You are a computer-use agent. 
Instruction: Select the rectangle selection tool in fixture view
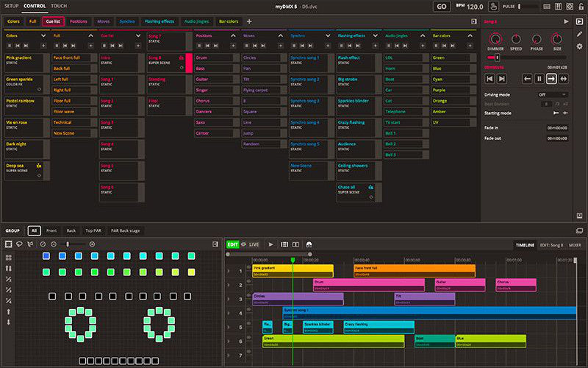[9, 244]
